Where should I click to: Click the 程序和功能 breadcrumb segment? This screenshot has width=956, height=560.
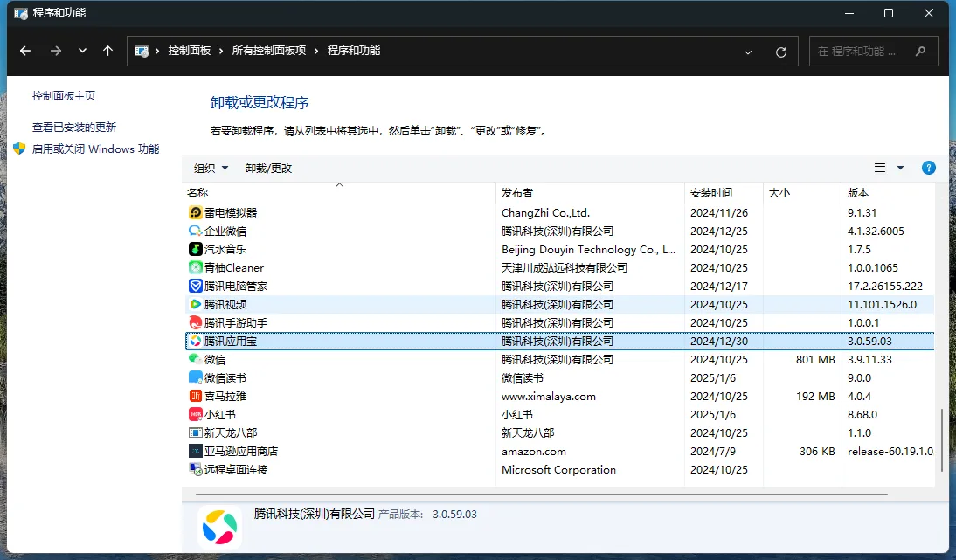(354, 52)
